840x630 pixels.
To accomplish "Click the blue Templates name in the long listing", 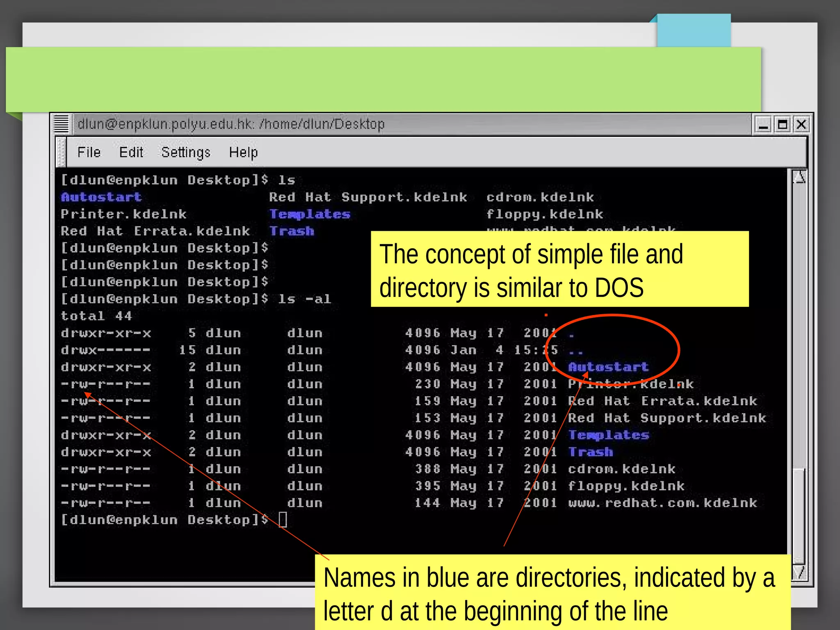I will coord(609,435).
